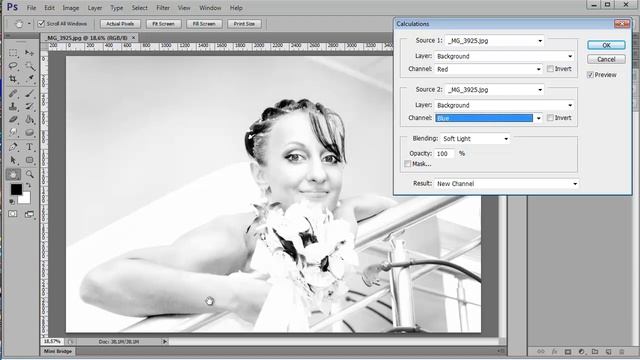Open the foreground color swatch
This screenshot has width=640, height=360.
click(x=16, y=189)
